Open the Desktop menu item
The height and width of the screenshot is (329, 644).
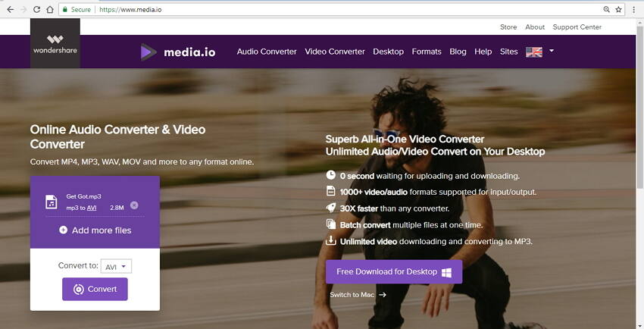pos(388,52)
